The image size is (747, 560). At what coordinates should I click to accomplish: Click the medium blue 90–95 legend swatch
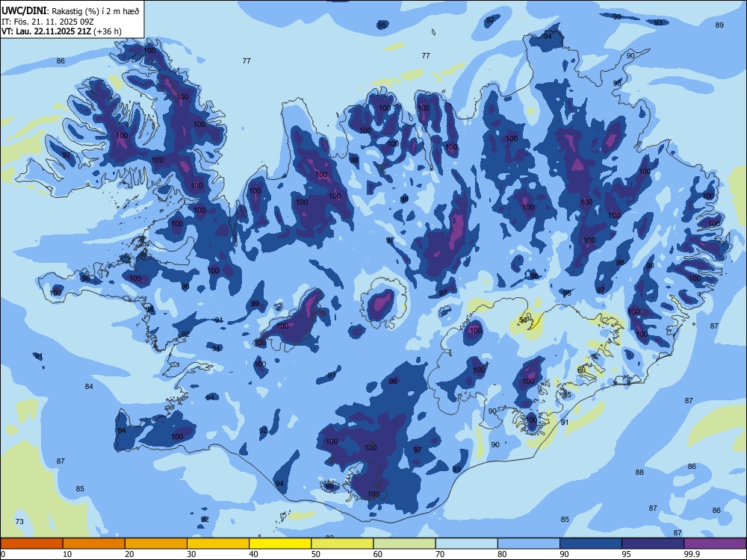(x=591, y=544)
